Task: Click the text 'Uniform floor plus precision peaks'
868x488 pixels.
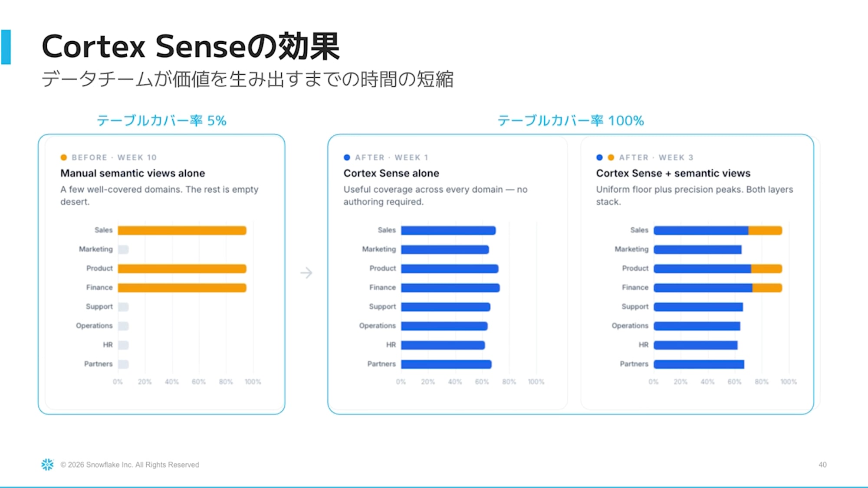Action: point(669,190)
